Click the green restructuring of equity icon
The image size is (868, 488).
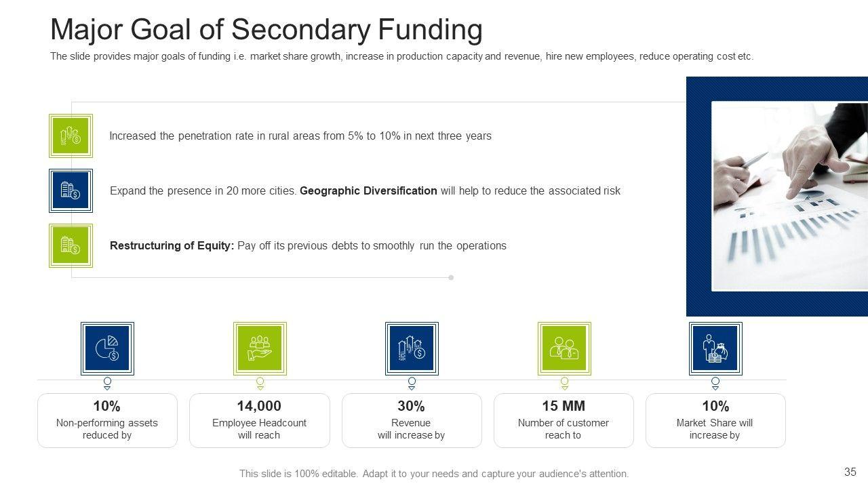tap(71, 245)
